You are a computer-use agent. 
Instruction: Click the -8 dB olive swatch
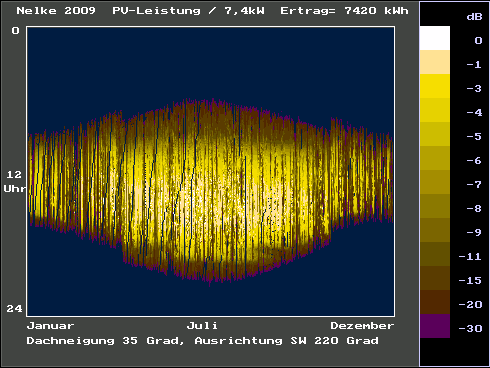435,206
